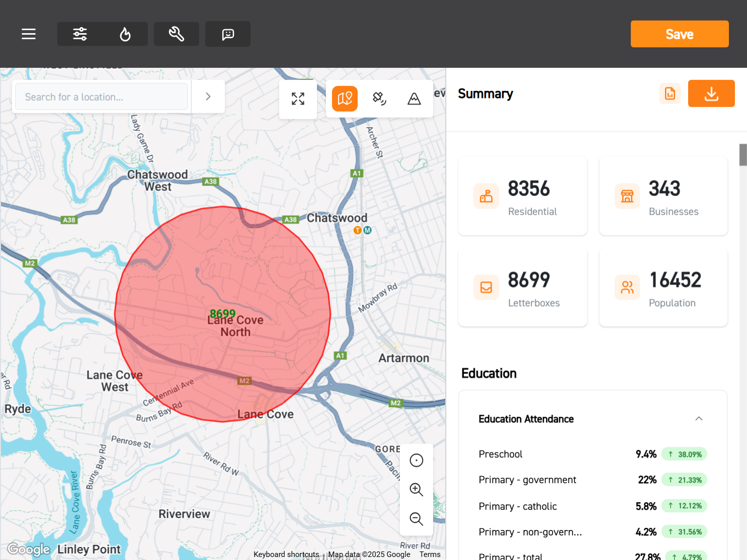Switch to satellite map view

click(379, 99)
